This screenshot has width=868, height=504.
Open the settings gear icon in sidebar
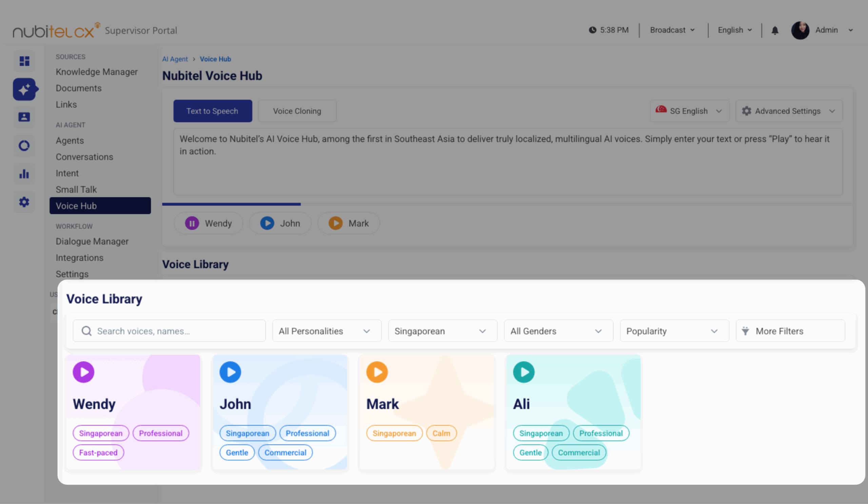[x=24, y=202]
